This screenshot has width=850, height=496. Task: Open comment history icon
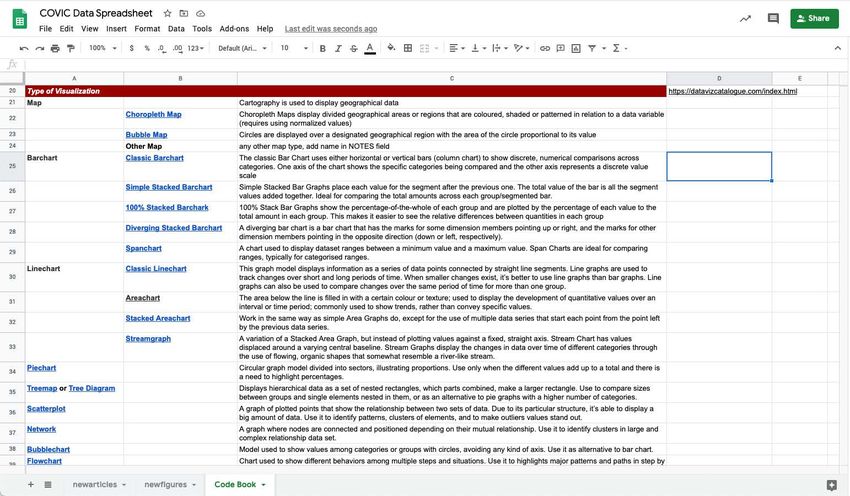[x=774, y=18]
